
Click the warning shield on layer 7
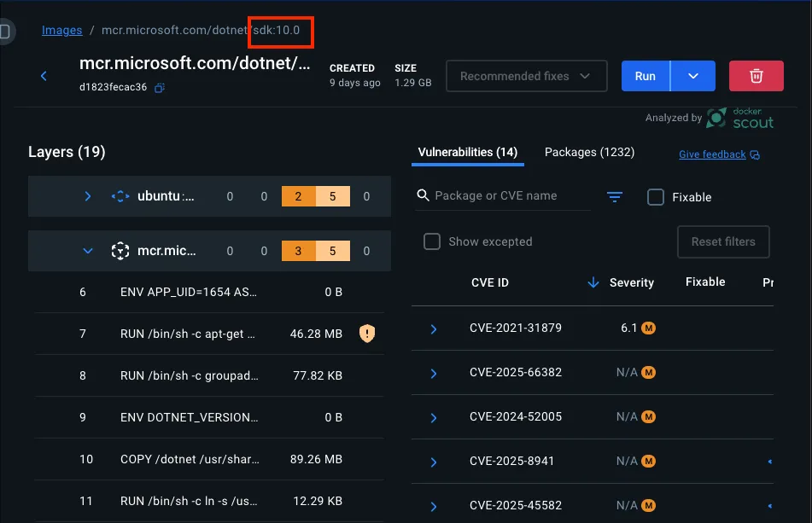(367, 333)
